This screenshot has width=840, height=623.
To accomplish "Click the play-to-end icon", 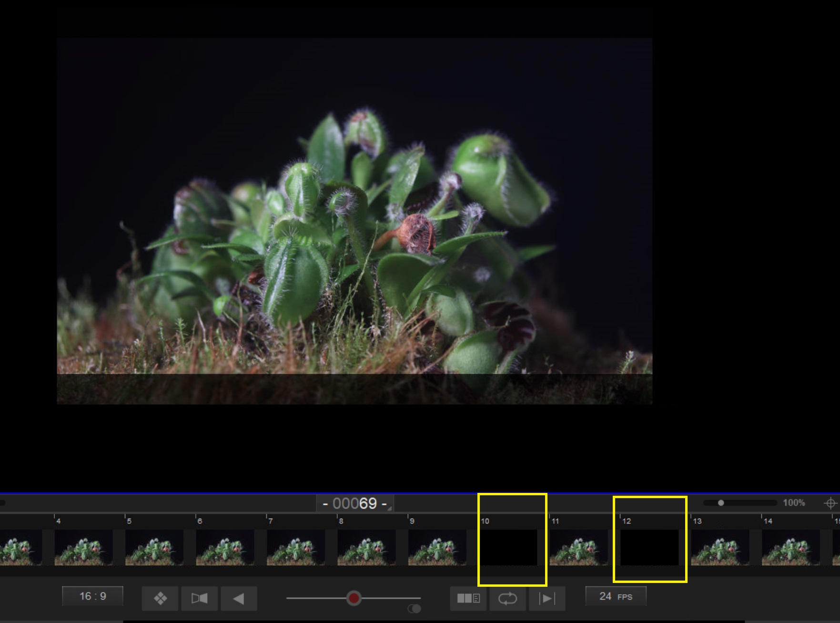I will point(547,598).
